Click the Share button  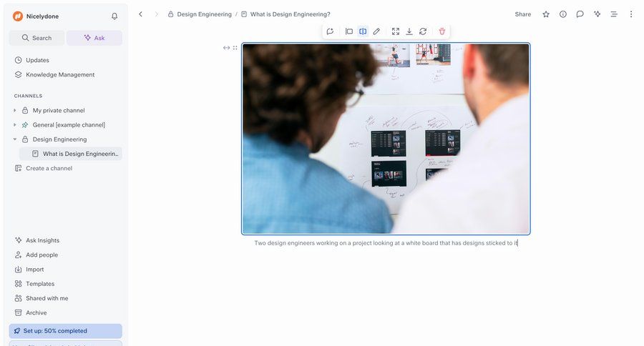click(x=523, y=14)
